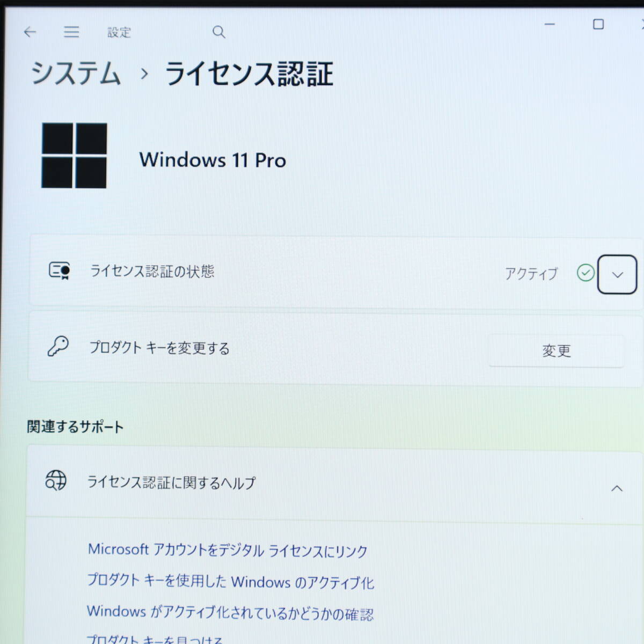Maximize the Settings window
This screenshot has width=644, height=644.
pos(598,24)
